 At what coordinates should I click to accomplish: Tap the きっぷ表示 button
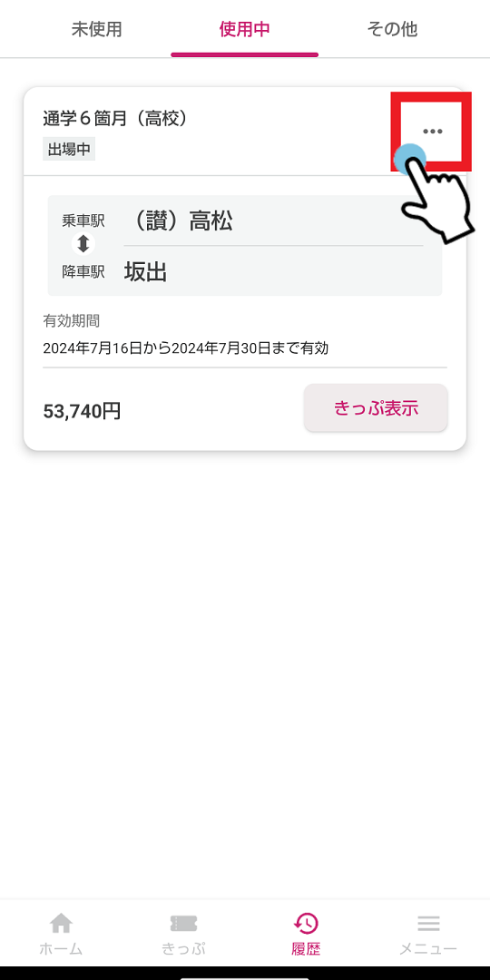[x=376, y=408]
